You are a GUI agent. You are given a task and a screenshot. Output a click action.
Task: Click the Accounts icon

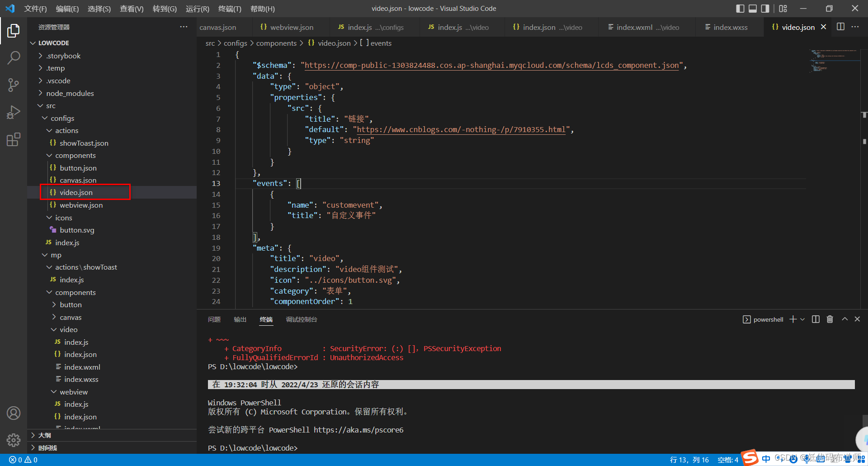pos(14,413)
